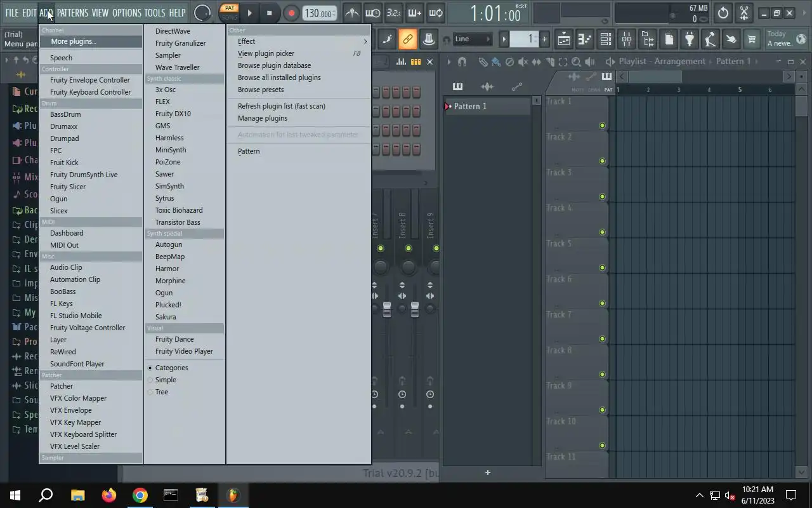The image size is (812, 508).
Task: Show automation clips in the picker panel
Action: coord(517,86)
